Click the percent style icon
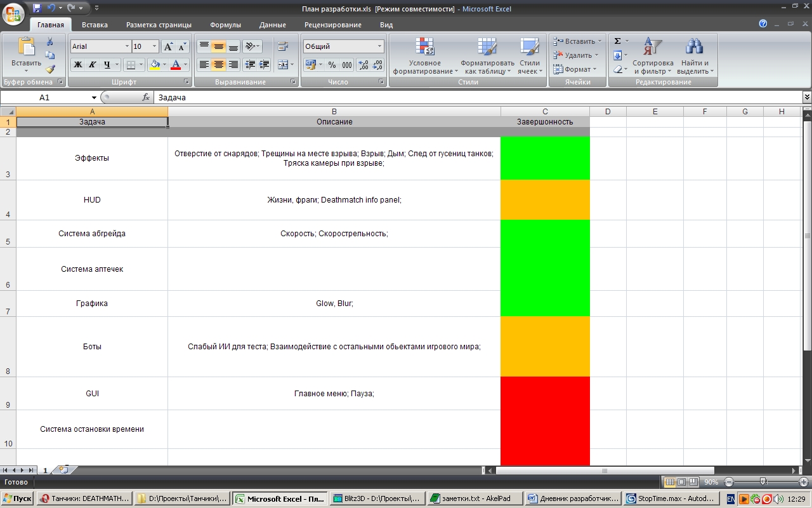This screenshot has width=812, height=508. coord(331,65)
